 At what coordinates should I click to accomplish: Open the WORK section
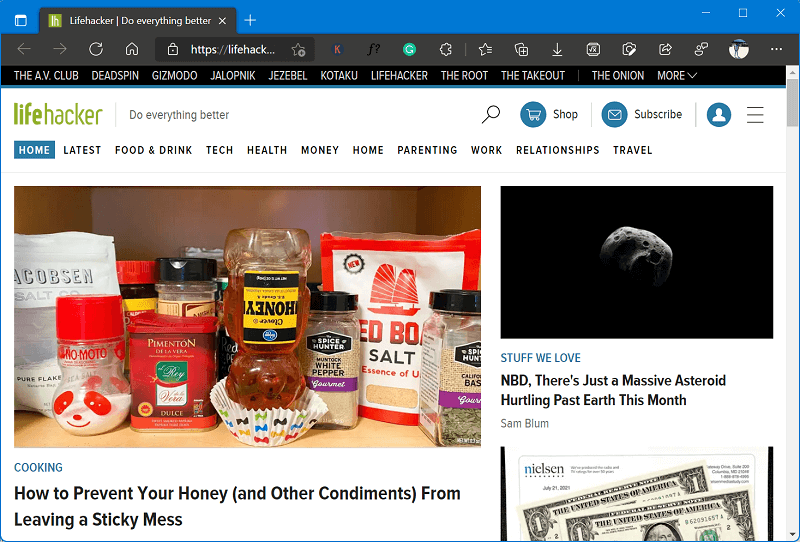pos(486,150)
